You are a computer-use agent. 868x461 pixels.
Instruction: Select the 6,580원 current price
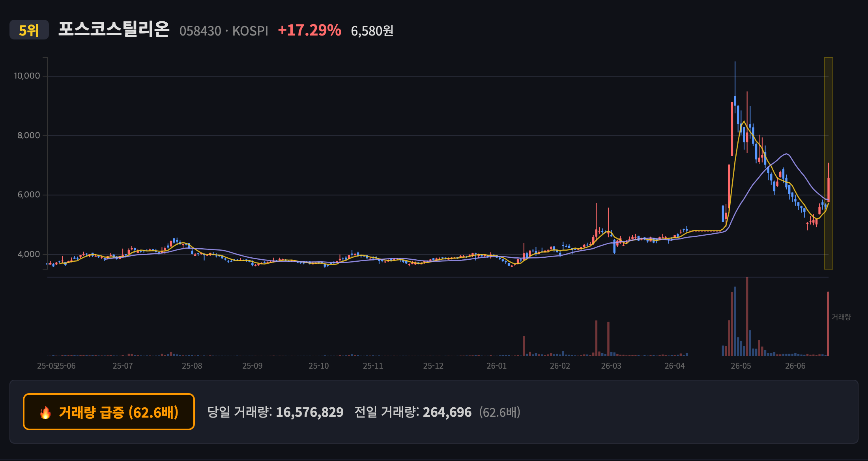tap(372, 31)
